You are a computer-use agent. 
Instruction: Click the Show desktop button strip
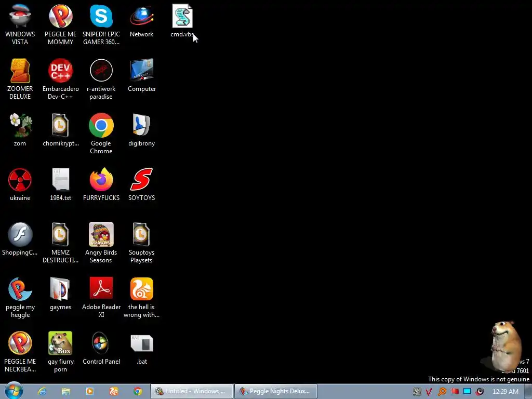528,391
